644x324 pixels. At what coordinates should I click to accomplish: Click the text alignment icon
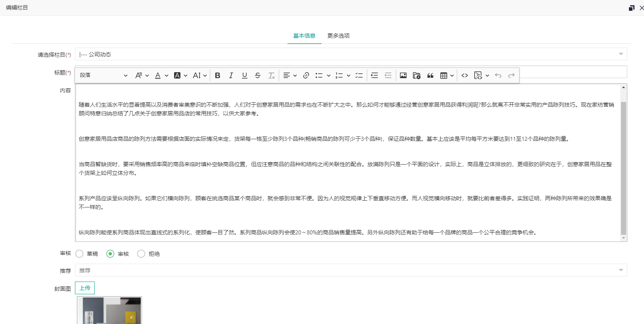(x=287, y=75)
